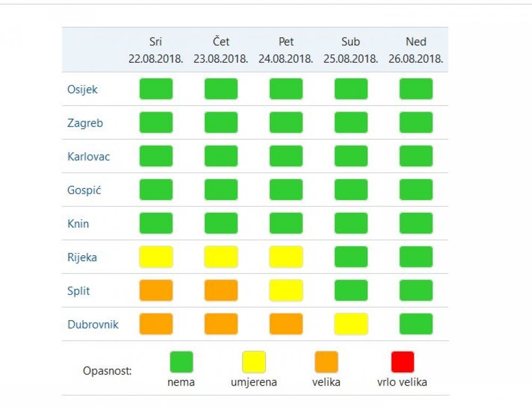532x409 pixels.
Task: Select Rijeka's yellow box for Sri 22.08.2018.
Action: pyautogui.click(x=156, y=257)
